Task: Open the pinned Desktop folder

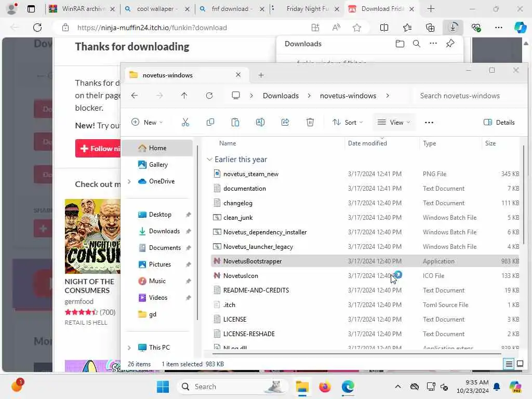Action: [x=160, y=215]
